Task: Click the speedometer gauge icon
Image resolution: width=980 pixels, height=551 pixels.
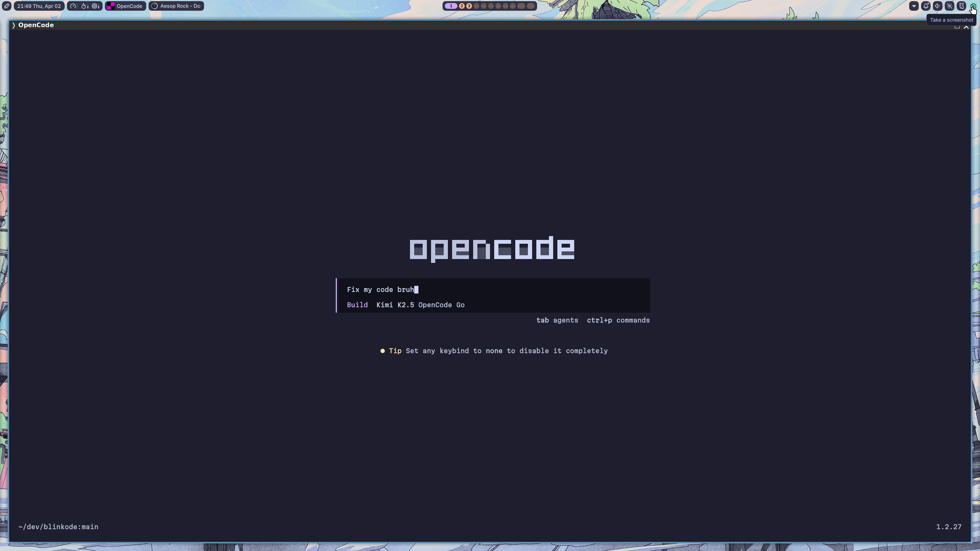Action: tap(73, 6)
